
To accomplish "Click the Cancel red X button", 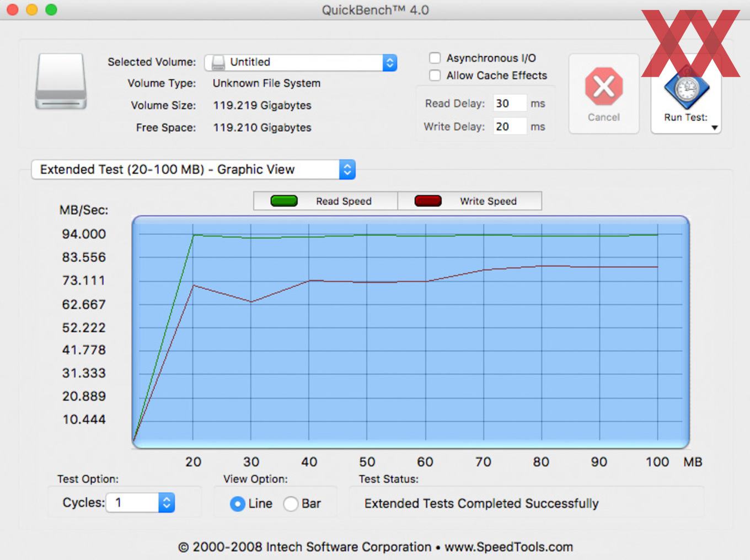I will [x=604, y=94].
